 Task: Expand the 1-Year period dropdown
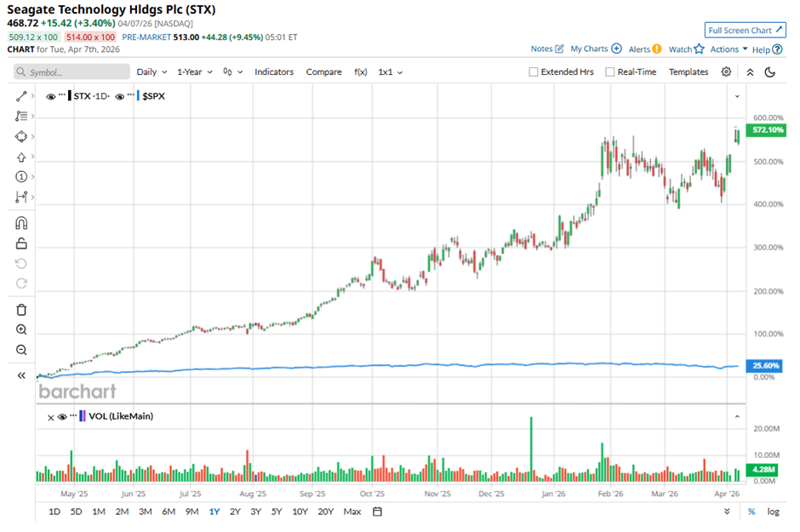pyautogui.click(x=195, y=72)
